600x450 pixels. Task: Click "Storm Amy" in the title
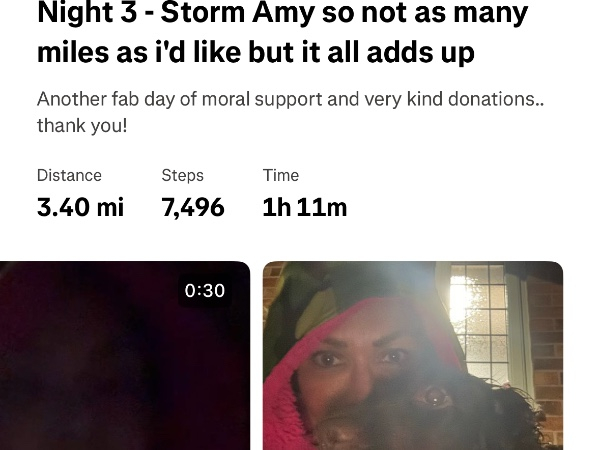238,12
